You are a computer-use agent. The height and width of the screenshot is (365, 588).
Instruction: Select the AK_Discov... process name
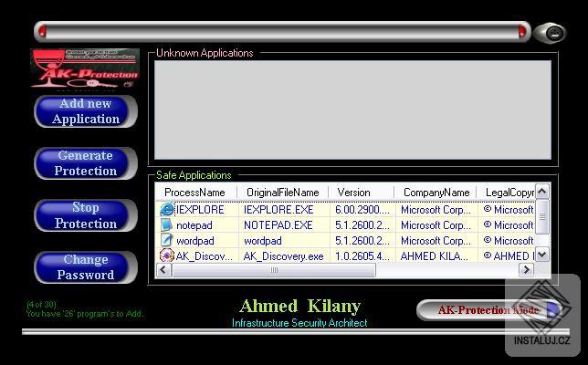(x=204, y=255)
